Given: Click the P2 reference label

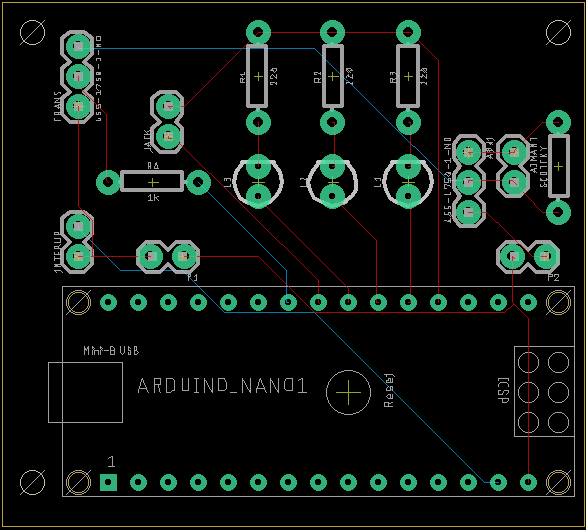Looking at the screenshot, I should 553,277.
